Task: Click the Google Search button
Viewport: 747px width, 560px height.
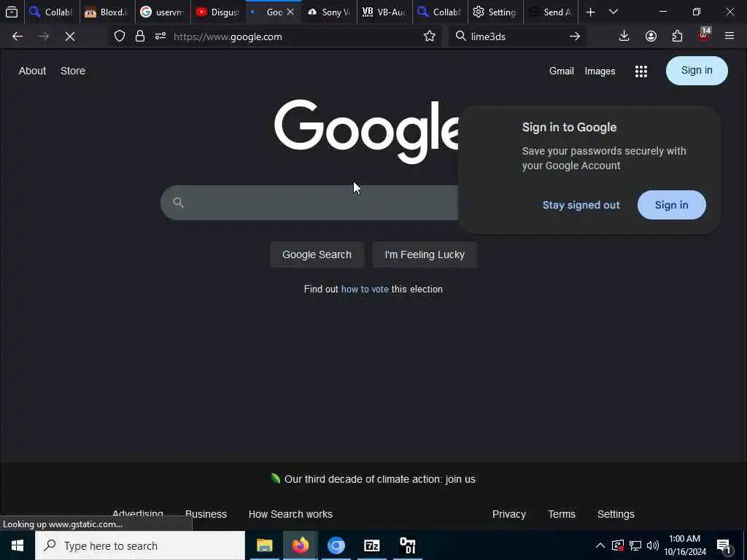Action: pos(317,254)
